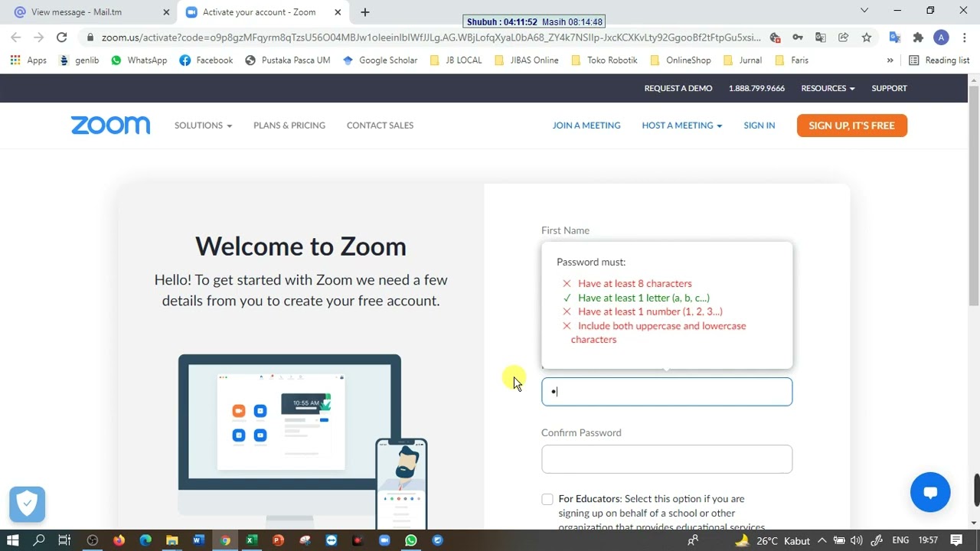Click the Zoom logo
This screenshot has width=980, height=551.
pos(111,126)
